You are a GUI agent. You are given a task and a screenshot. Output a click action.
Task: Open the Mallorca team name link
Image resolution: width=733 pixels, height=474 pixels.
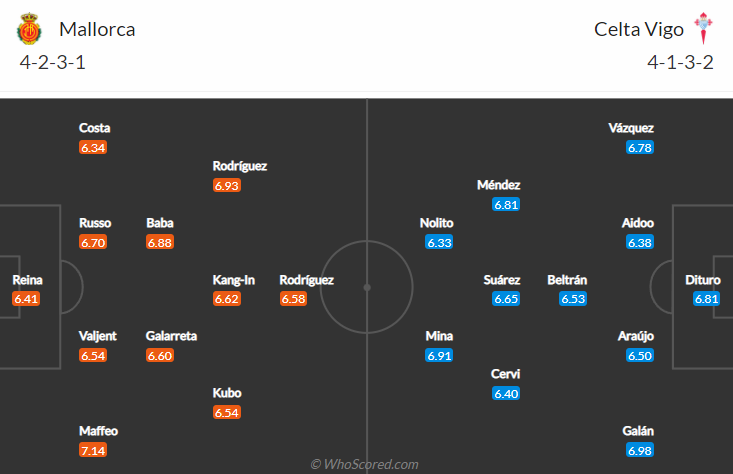[97, 29]
